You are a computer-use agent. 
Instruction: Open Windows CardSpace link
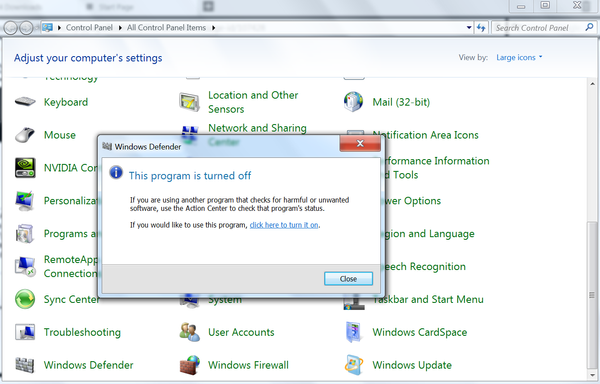[420, 332]
